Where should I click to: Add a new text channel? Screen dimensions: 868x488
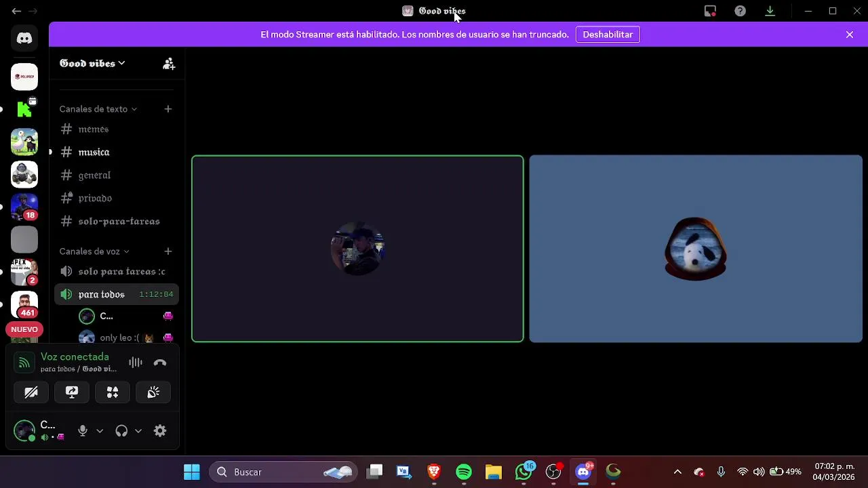(168, 109)
